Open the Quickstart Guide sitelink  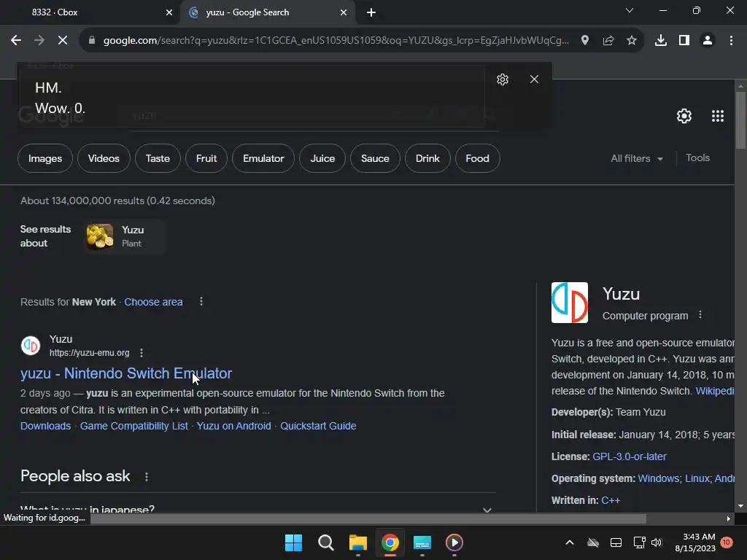[318, 426]
